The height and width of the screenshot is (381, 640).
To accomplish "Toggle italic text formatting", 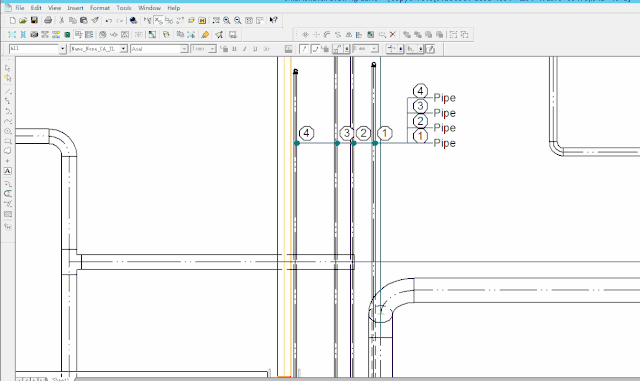I will coord(244,49).
